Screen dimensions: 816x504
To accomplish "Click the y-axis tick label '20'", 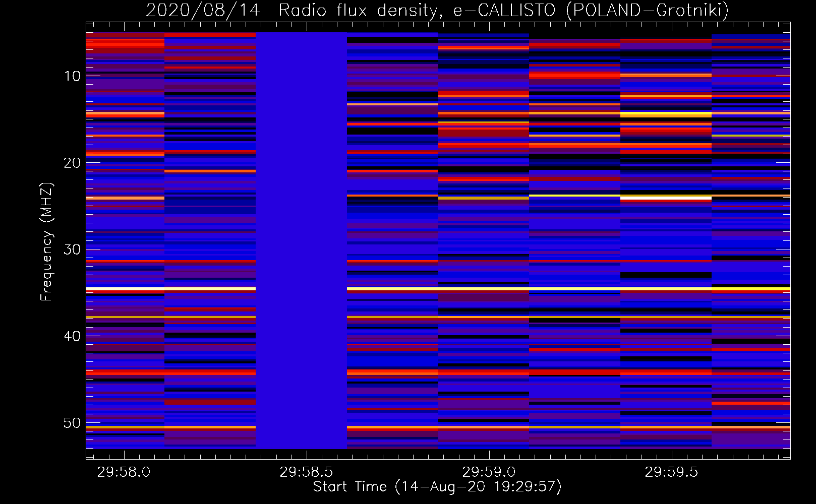I will pos(73,163).
